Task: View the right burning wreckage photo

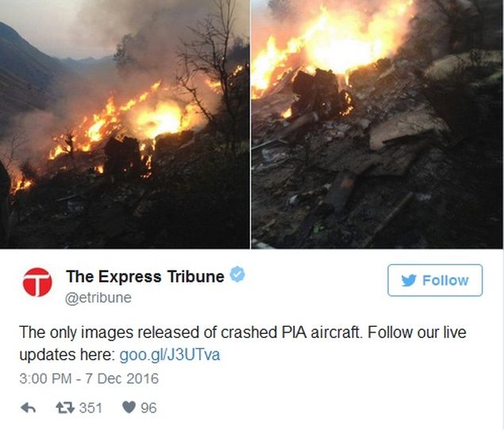Action: pyautogui.click(x=377, y=124)
